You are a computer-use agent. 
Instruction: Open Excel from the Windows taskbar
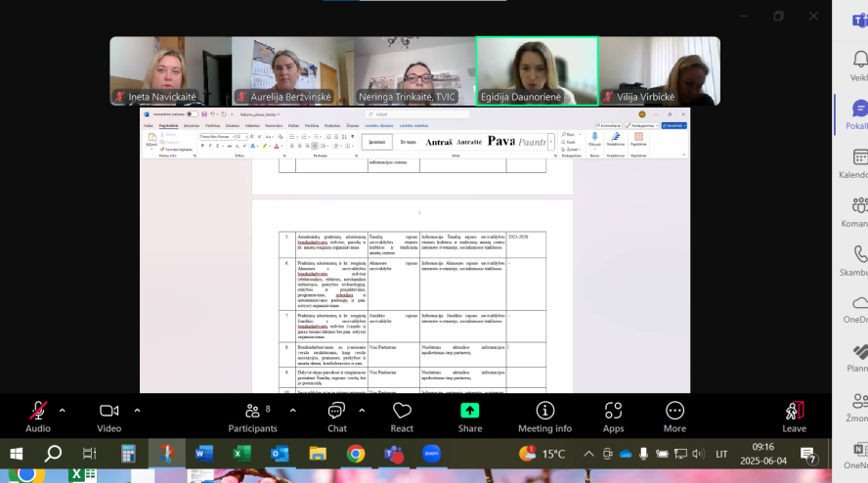click(241, 455)
